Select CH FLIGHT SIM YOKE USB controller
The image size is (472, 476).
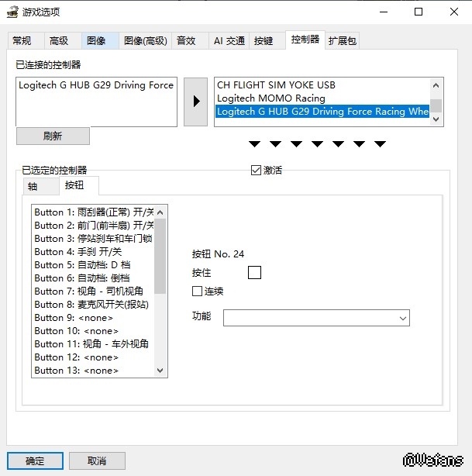tap(276, 85)
